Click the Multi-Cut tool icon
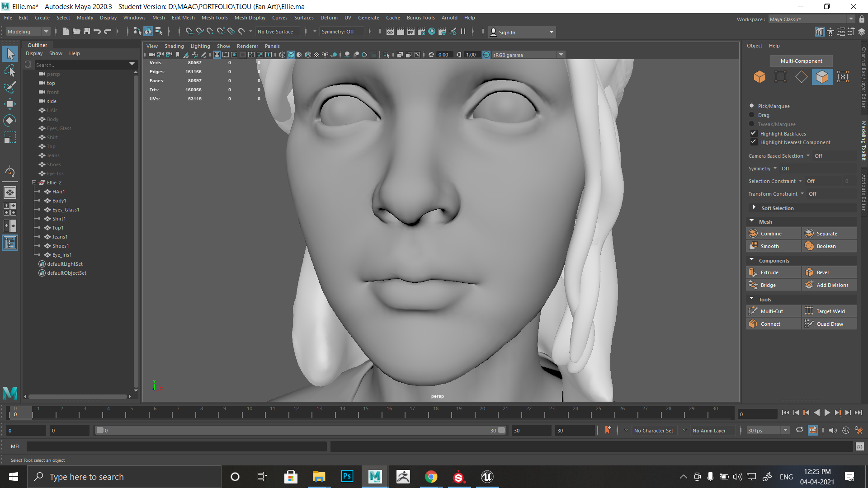The image size is (868, 488). tap(753, 311)
